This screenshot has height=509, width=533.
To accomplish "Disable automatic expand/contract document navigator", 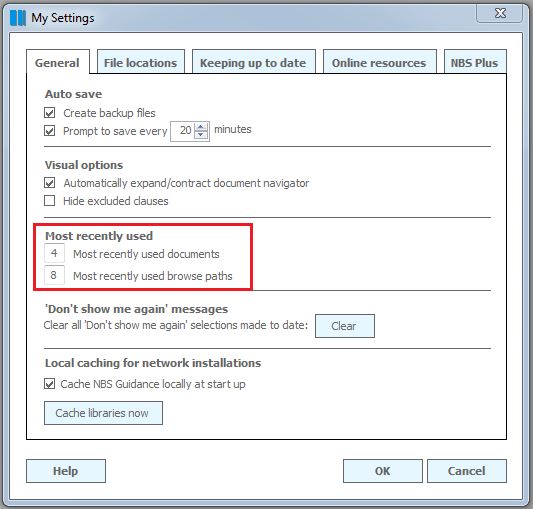I will [x=50, y=183].
